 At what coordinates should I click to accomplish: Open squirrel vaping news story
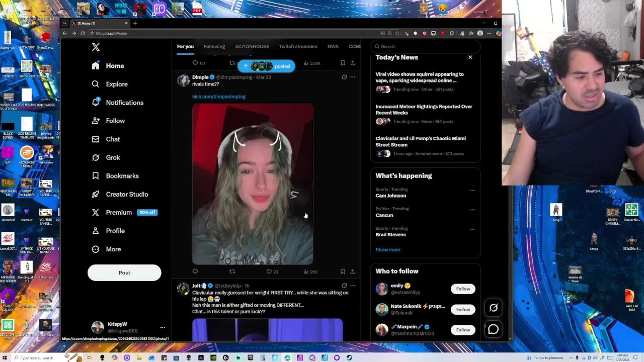coord(425,82)
